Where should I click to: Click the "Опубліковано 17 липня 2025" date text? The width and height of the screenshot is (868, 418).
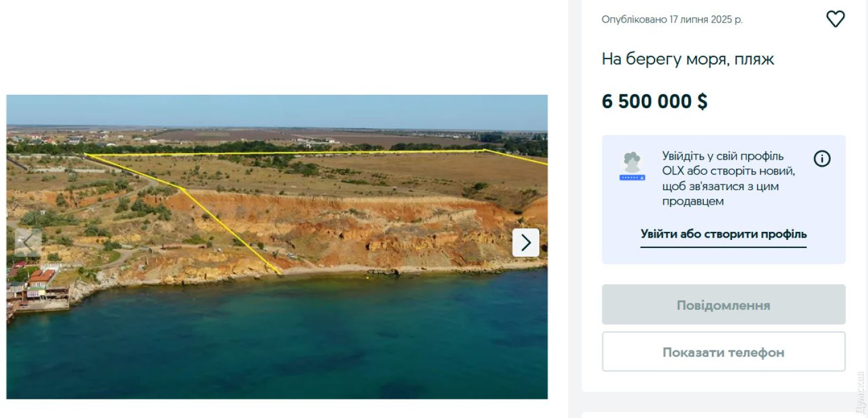click(x=672, y=20)
